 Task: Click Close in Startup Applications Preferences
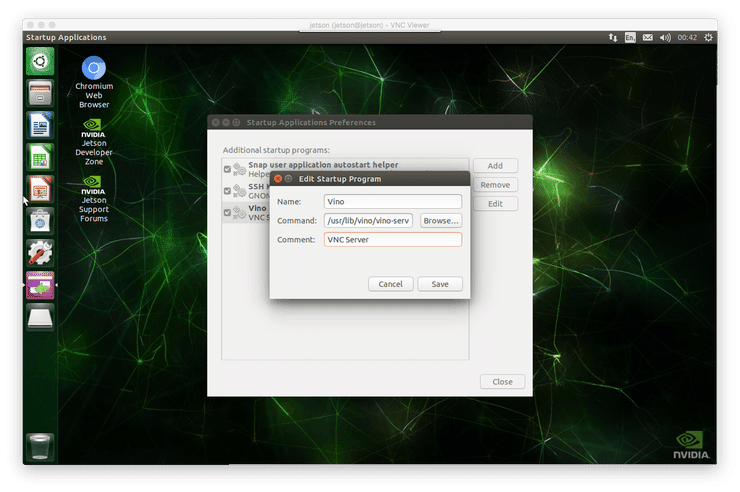point(502,381)
